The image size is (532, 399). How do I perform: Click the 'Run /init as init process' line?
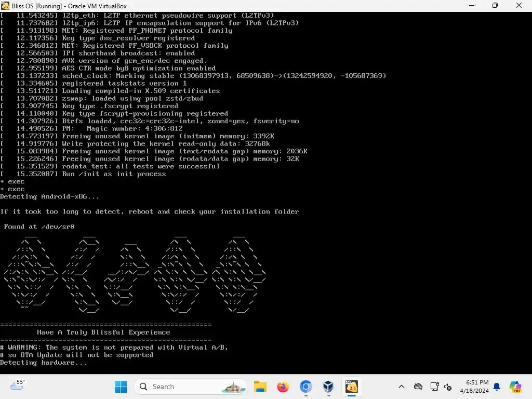point(83,174)
